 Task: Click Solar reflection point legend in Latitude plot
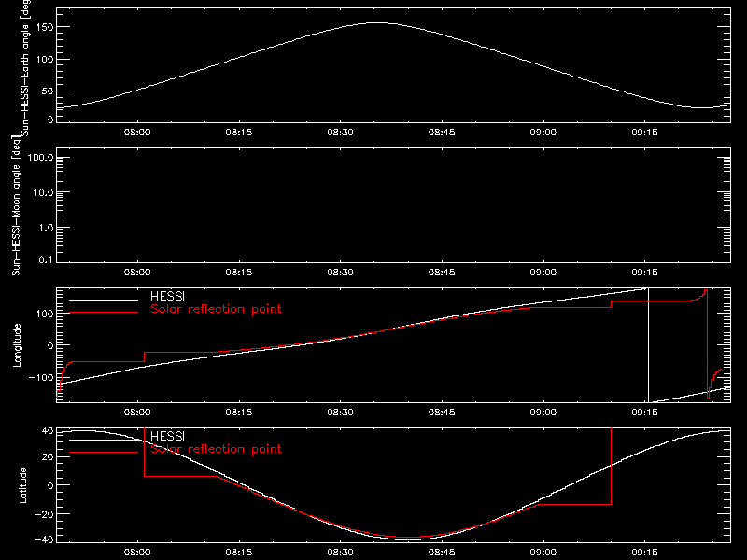click(x=216, y=449)
